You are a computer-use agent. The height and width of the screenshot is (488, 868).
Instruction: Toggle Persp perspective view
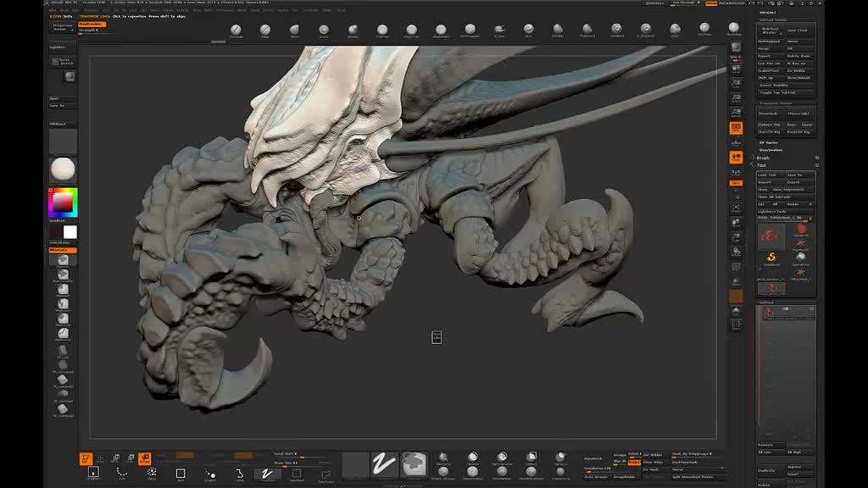[x=736, y=129]
